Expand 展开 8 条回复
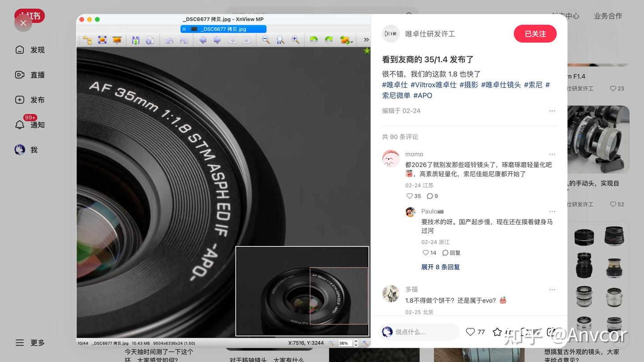Image resolution: width=644 pixels, height=362 pixels. coord(441,267)
